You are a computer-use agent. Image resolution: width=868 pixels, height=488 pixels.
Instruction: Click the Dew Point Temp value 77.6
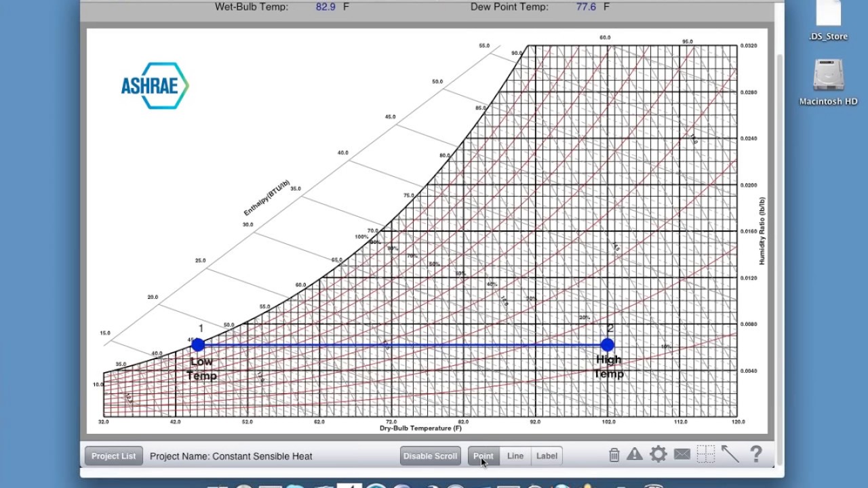[x=587, y=7]
